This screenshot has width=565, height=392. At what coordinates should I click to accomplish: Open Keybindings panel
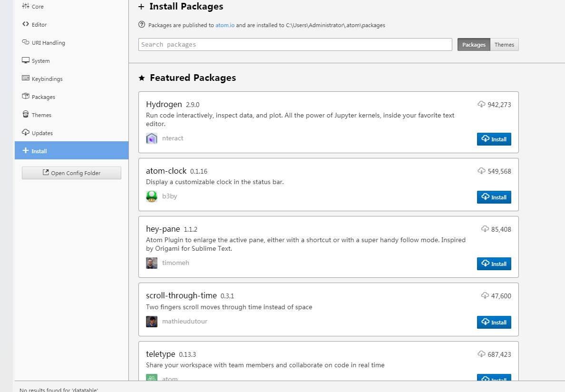click(x=71, y=78)
